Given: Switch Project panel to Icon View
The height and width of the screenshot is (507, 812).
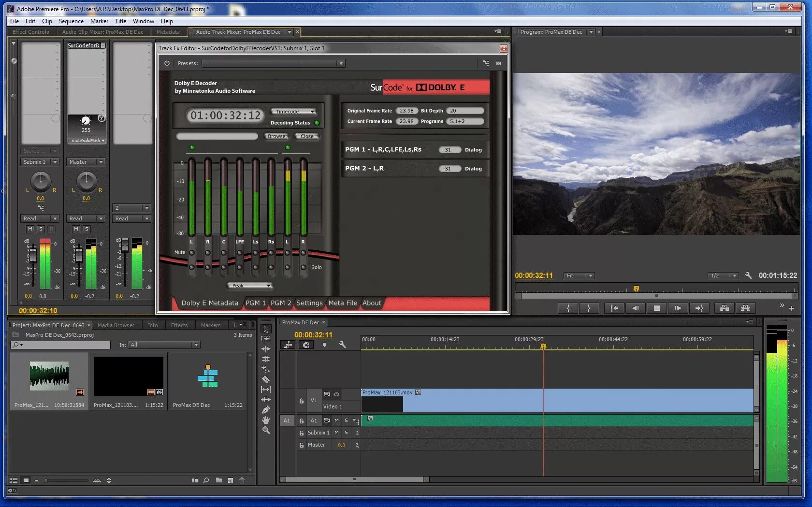Looking at the screenshot, I should (x=26, y=480).
